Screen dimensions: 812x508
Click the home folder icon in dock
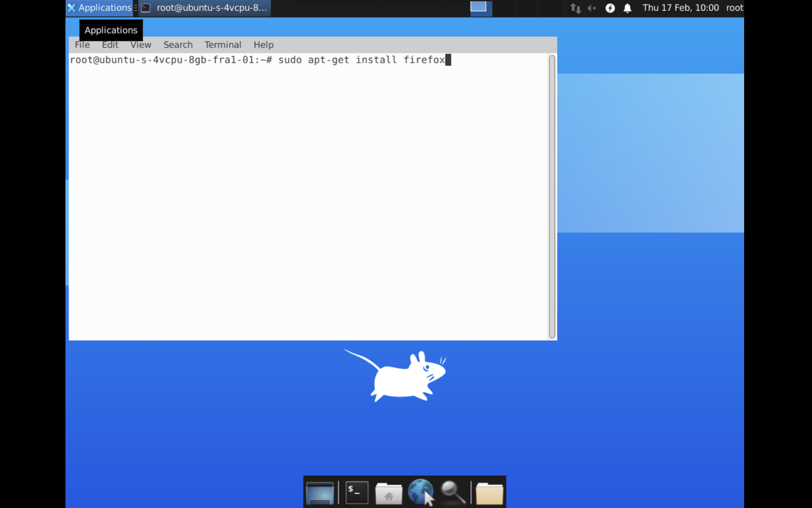pos(388,492)
